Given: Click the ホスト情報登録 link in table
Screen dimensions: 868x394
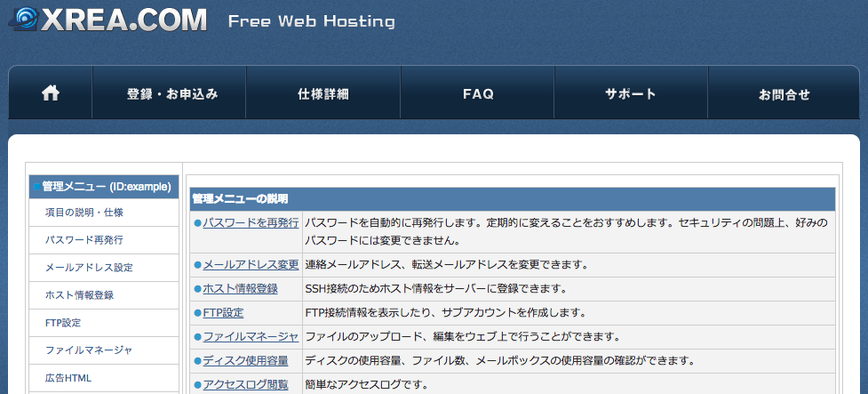Looking at the screenshot, I should tap(240, 288).
